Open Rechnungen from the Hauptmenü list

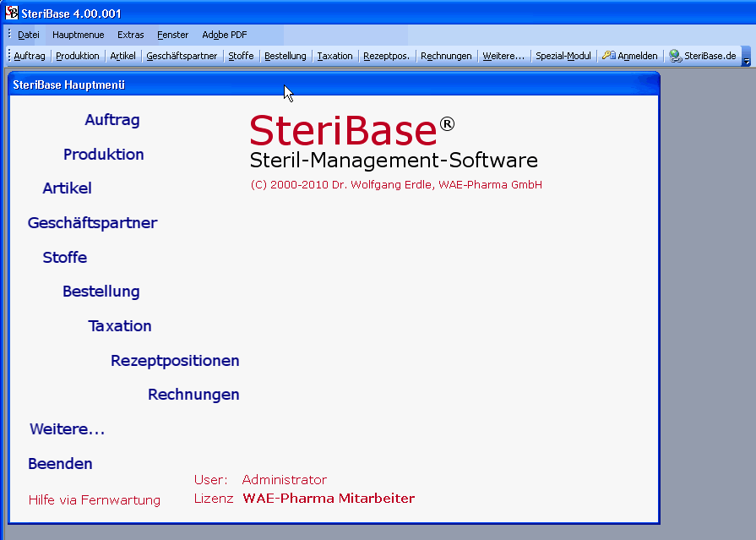coord(193,395)
